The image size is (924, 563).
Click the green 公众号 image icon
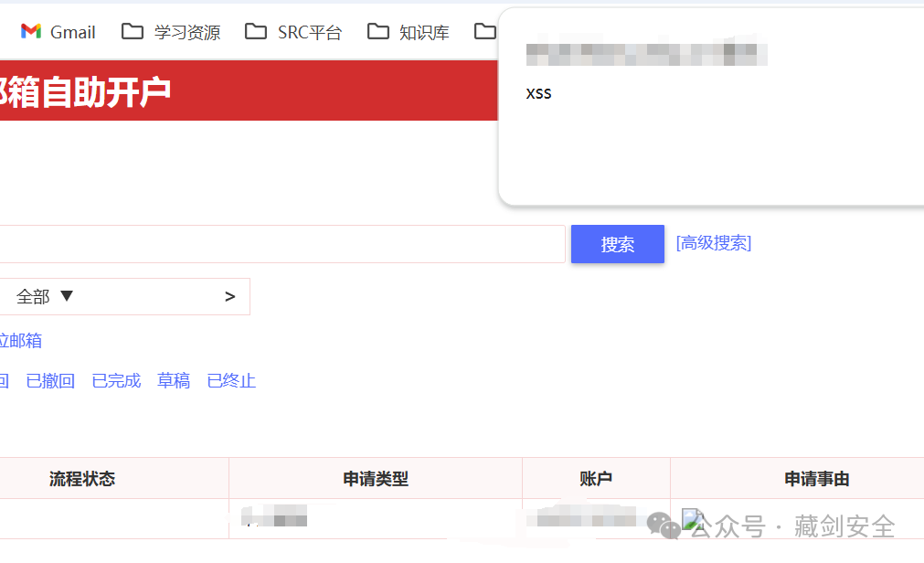(x=691, y=517)
